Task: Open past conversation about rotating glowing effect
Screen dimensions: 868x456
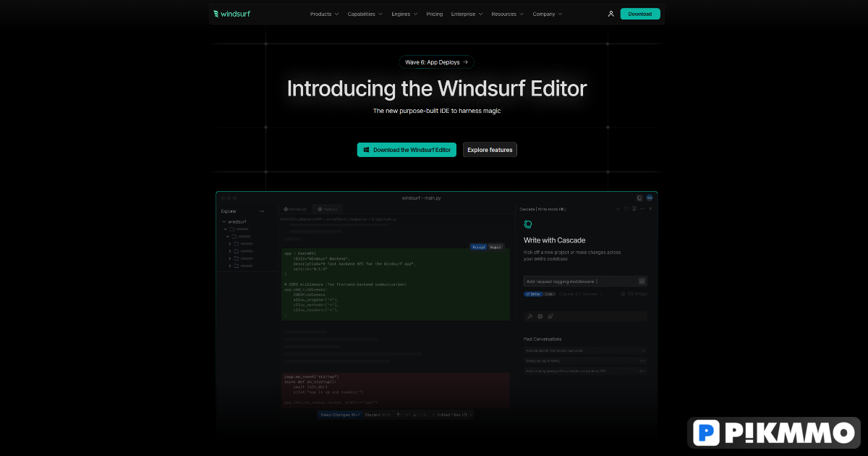Action: pos(585,371)
